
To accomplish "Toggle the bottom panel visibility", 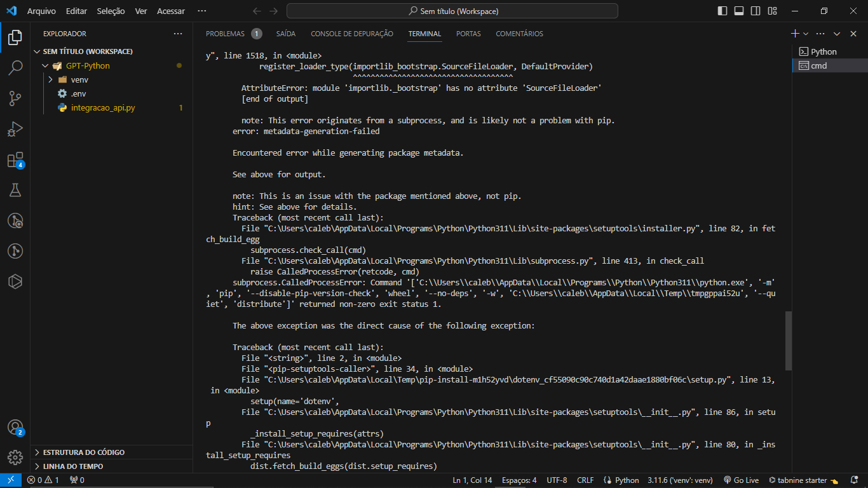I will (x=739, y=11).
